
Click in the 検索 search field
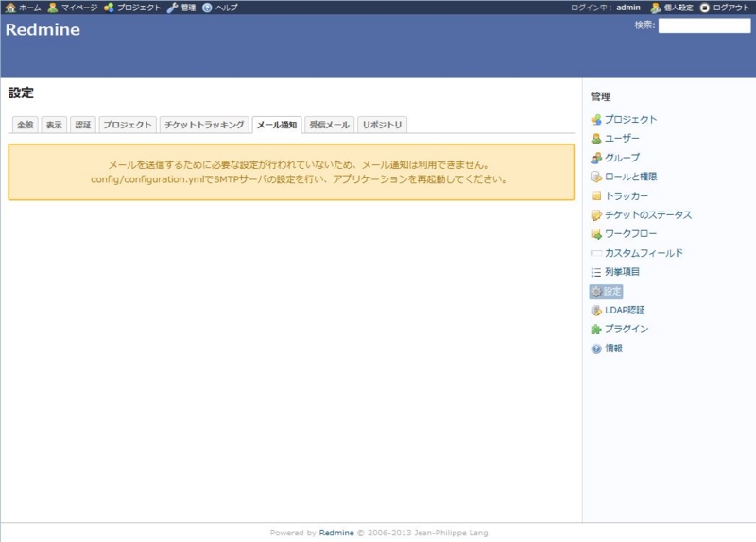click(704, 25)
